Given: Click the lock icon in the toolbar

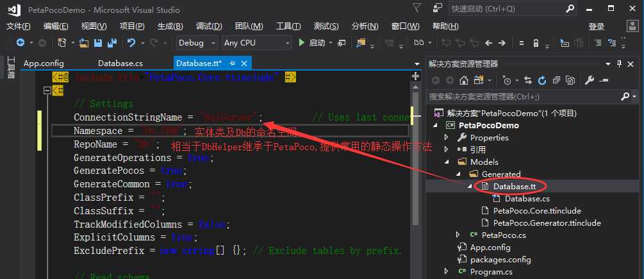Looking at the screenshot, I should point(536,43).
